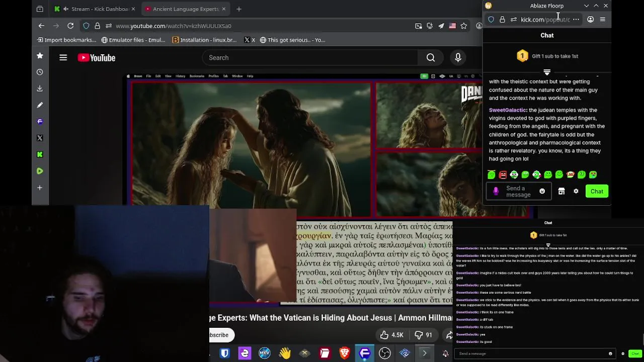Bookmark this page with the star
644x362 pixels.
tap(464, 26)
